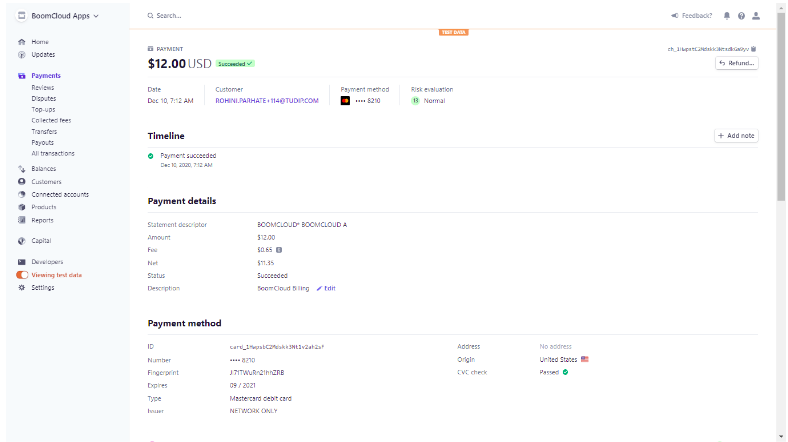Click the scrollbar down arrow
This screenshot has height=442, width=788.
point(781,437)
